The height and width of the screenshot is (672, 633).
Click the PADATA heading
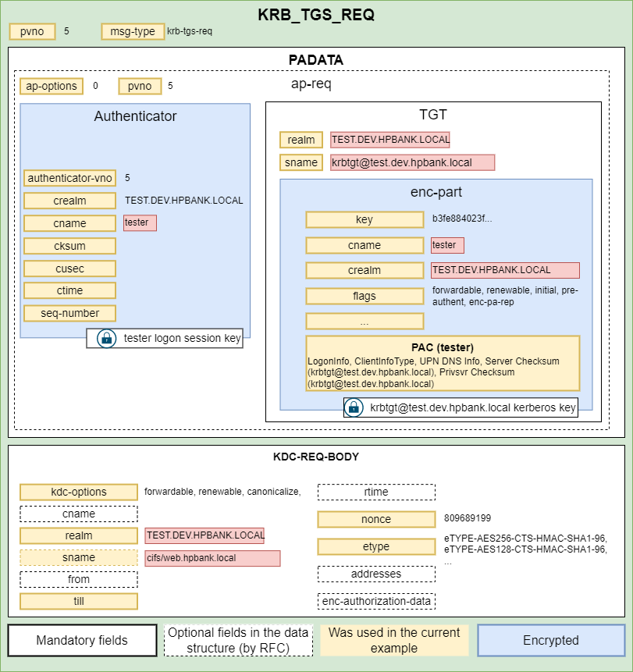coord(316,60)
